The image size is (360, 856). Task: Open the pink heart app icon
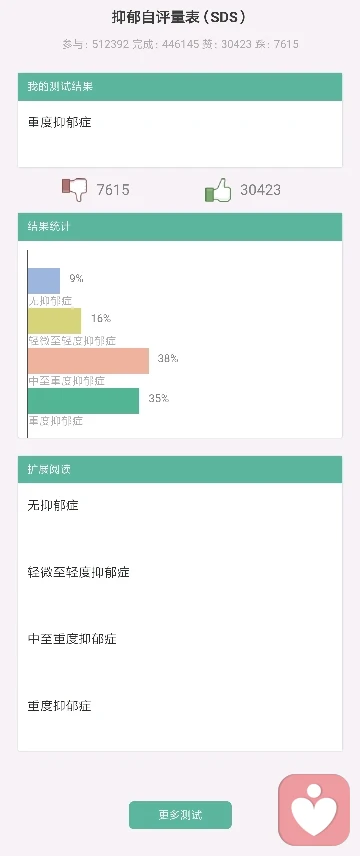tap(314, 810)
